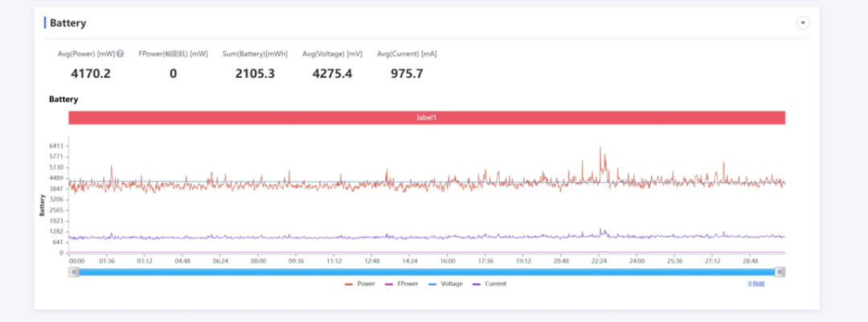Viewport: 868px width, 322px height.
Task: Grab the left handle of the time range slider
Action: tap(74, 271)
